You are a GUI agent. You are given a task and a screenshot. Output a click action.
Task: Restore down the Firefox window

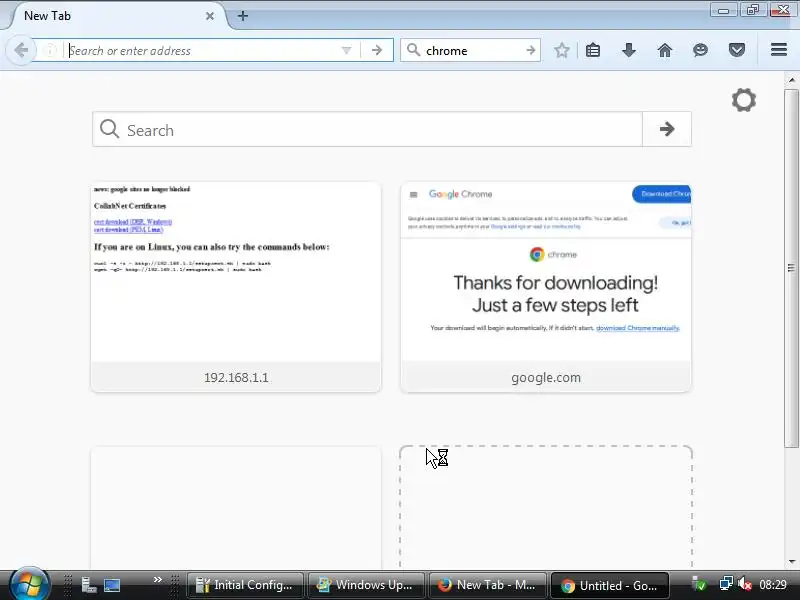point(753,10)
